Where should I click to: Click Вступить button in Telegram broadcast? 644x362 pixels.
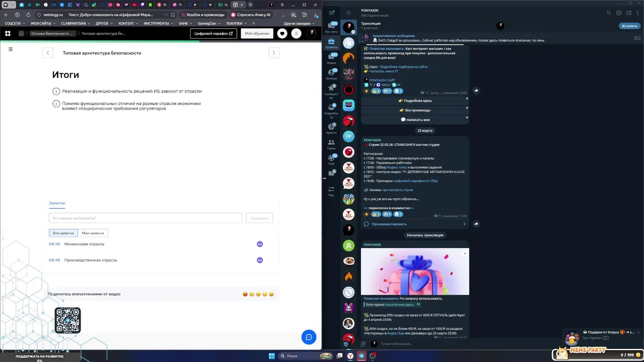(x=629, y=26)
